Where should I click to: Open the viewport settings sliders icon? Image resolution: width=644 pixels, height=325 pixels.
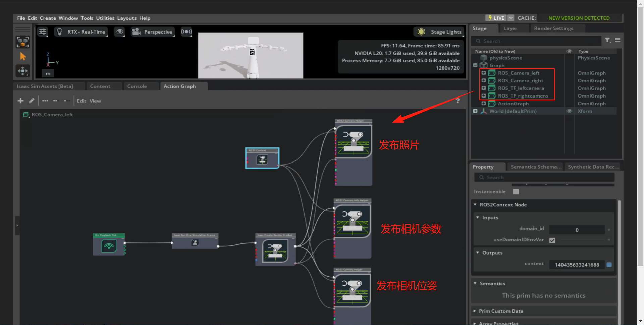tap(43, 32)
